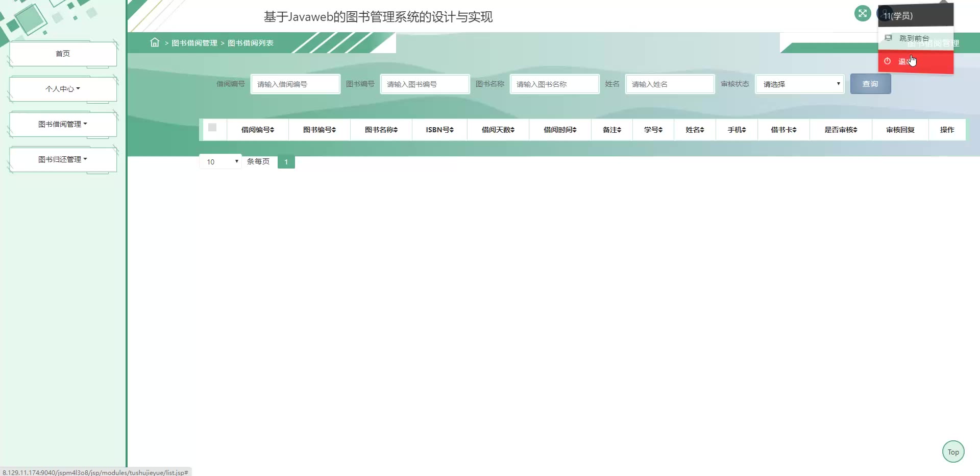The image size is (980, 476).
Task: Click the home icon in breadcrumb
Action: [155, 42]
